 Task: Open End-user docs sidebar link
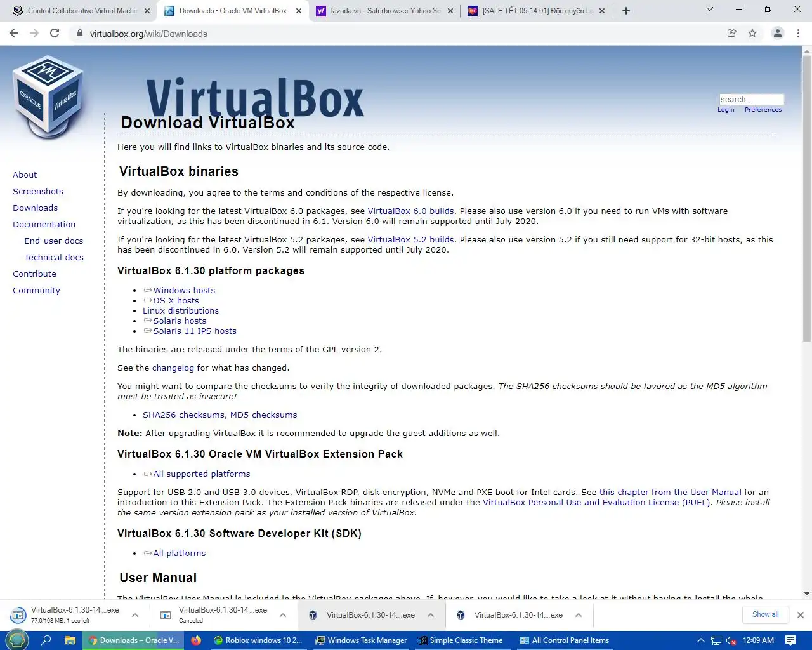click(54, 241)
